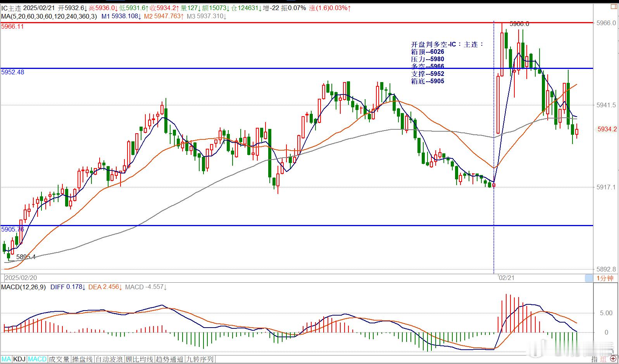Click the DEA 2.456 value

[x=105, y=287]
